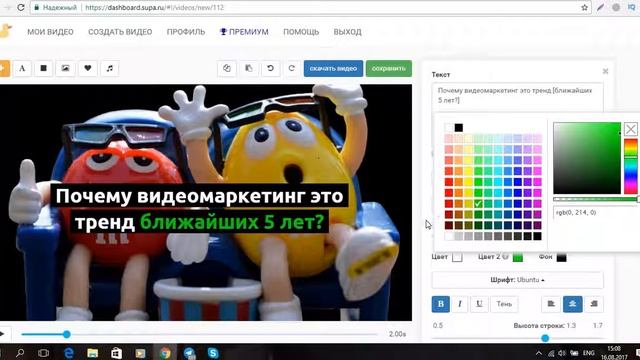Toggle italic formatting
640x360 pixels.
coord(460,304)
